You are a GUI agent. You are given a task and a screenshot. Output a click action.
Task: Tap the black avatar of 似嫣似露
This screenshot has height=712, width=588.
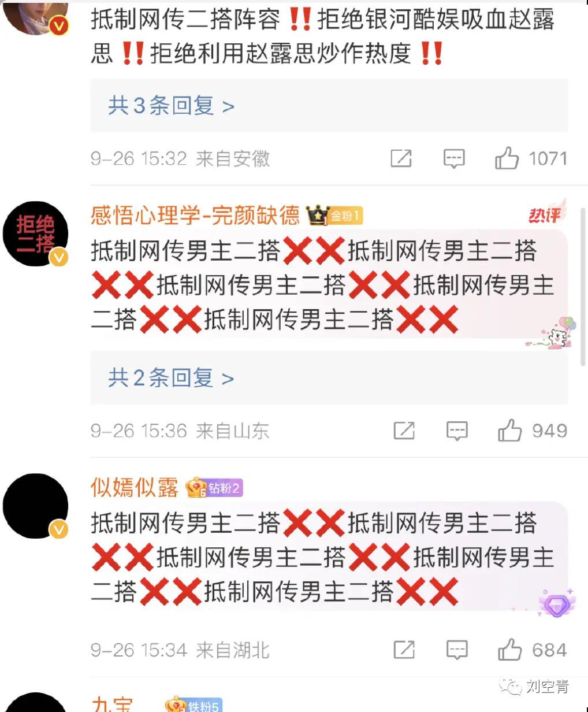[36, 506]
